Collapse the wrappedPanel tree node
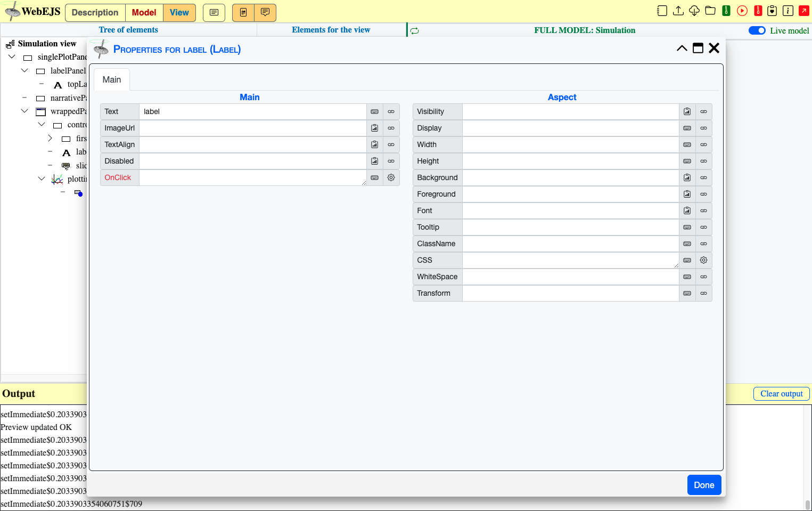This screenshot has height=511, width=812. click(x=24, y=111)
